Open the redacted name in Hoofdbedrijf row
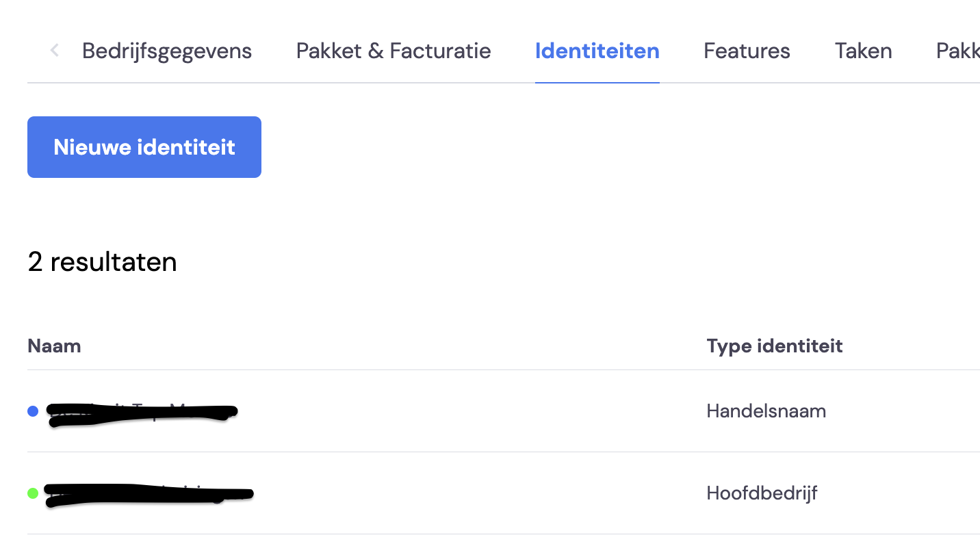Viewport: 980px width, 546px height. [x=149, y=494]
